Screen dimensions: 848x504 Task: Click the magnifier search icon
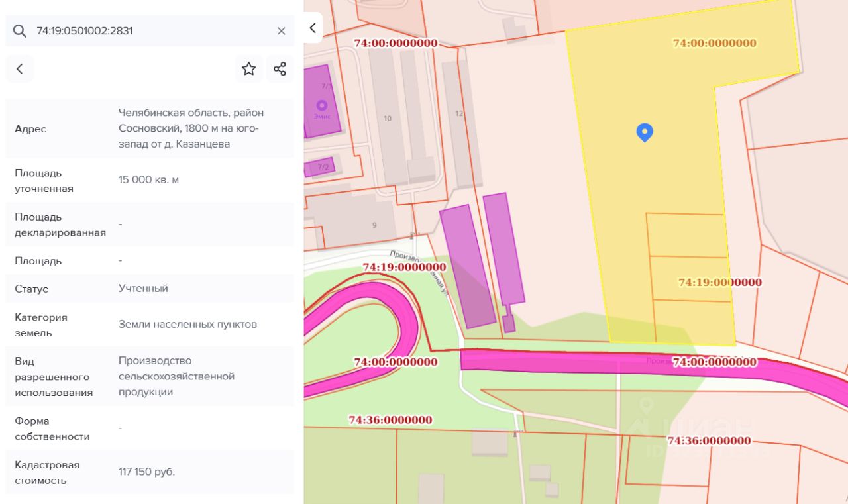[20, 31]
